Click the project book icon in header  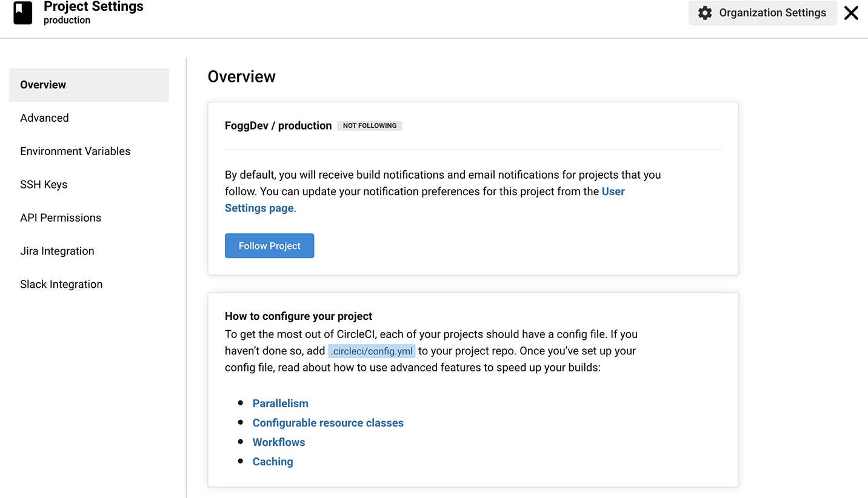pyautogui.click(x=23, y=13)
